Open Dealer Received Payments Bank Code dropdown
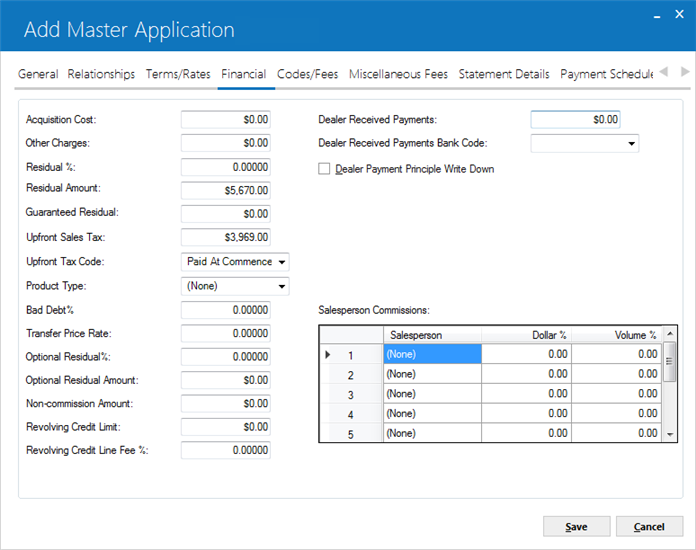The height and width of the screenshot is (550, 696). 631,143
